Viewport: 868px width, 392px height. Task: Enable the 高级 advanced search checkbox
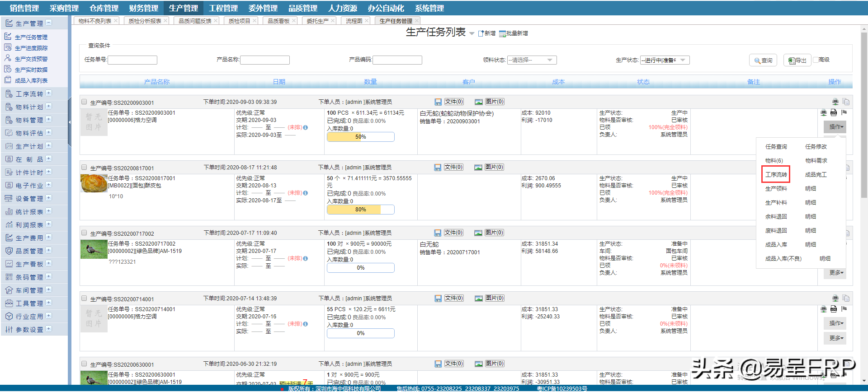816,60
